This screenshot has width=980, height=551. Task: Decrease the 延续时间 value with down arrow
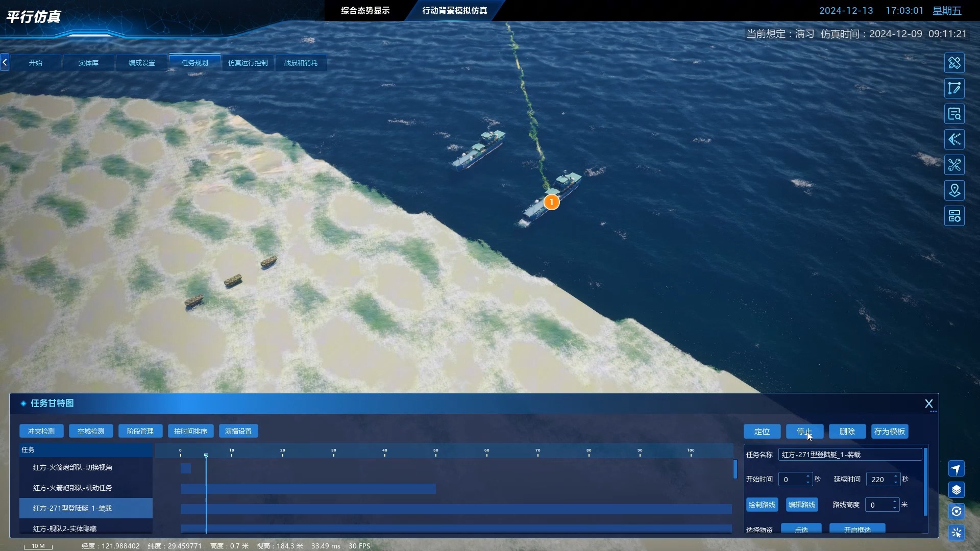(x=895, y=482)
